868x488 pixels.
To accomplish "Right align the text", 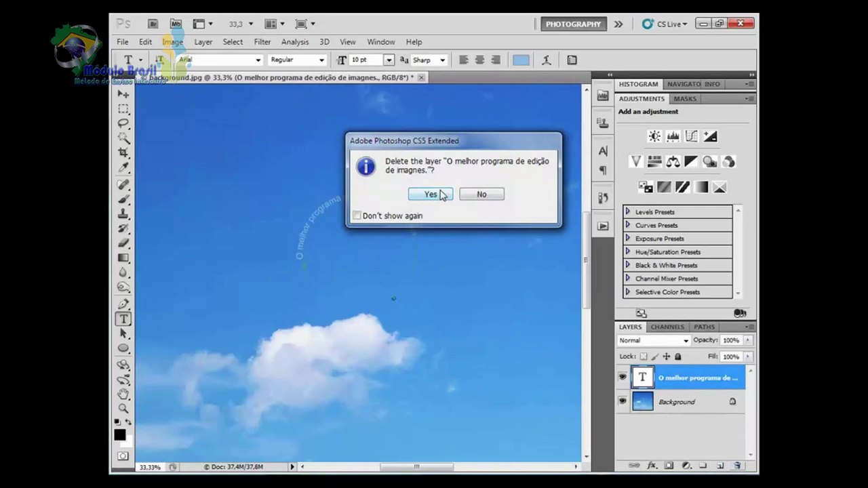I will click(496, 60).
